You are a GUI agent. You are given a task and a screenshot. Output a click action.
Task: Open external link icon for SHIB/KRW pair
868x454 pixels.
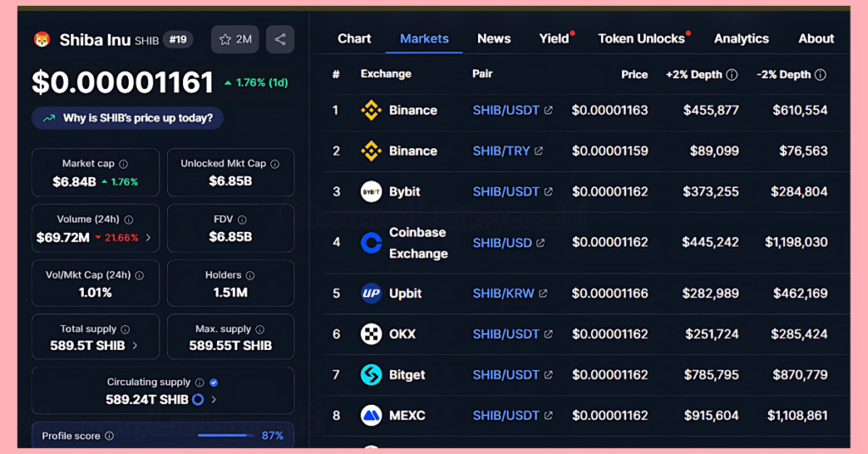[x=543, y=293]
